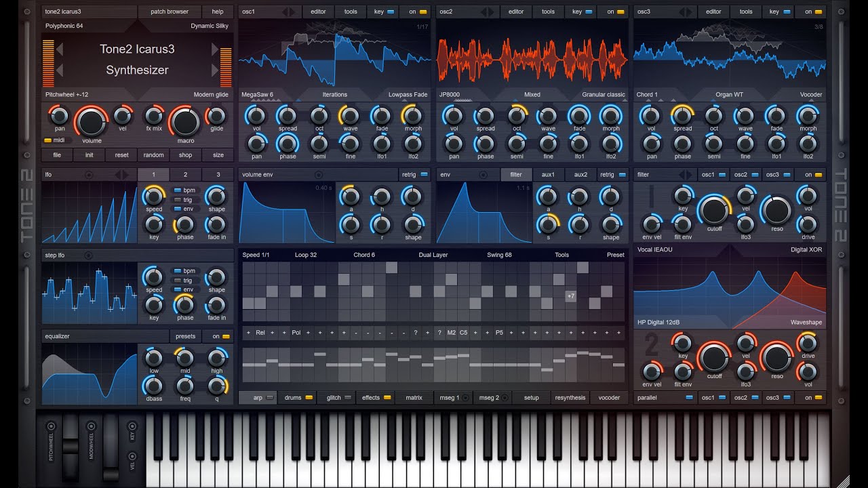The height and width of the screenshot is (488, 868).
Task: Click the osc3 spread knob
Action: pyautogui.click(x=682, y=116)
